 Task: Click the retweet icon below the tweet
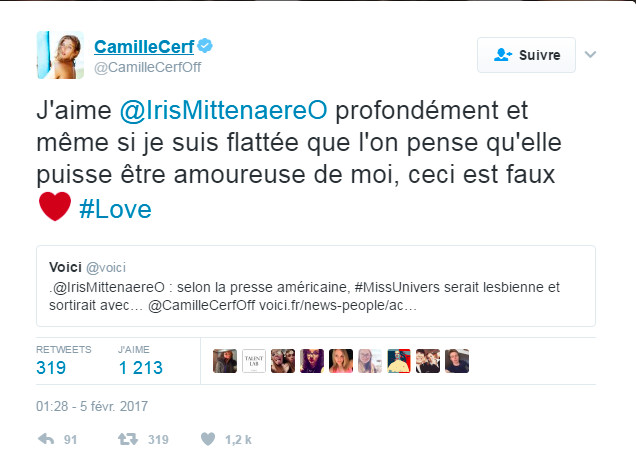[x=128, y=438]
